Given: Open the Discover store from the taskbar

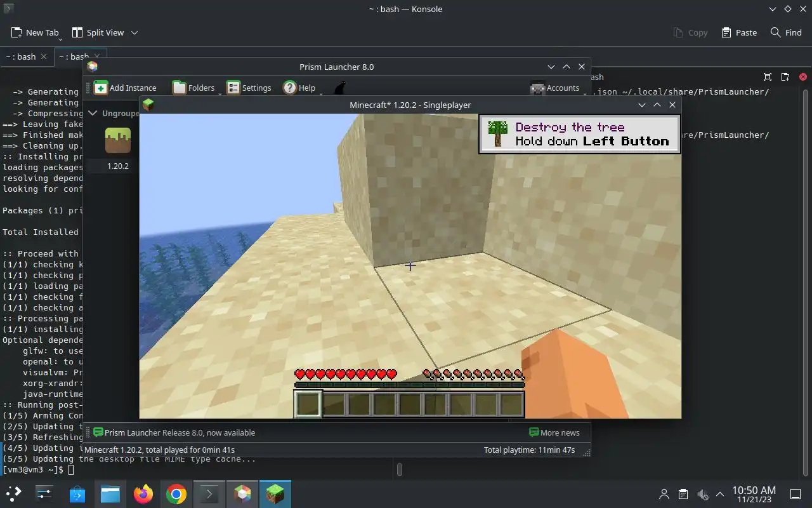Looking at the screenshot, I should coord(77,493).
